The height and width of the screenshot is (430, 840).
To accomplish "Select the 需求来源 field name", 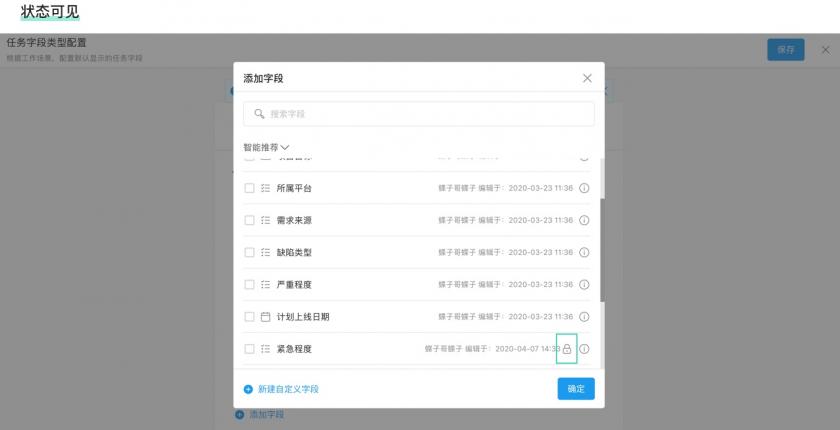I will click(294, 220).
